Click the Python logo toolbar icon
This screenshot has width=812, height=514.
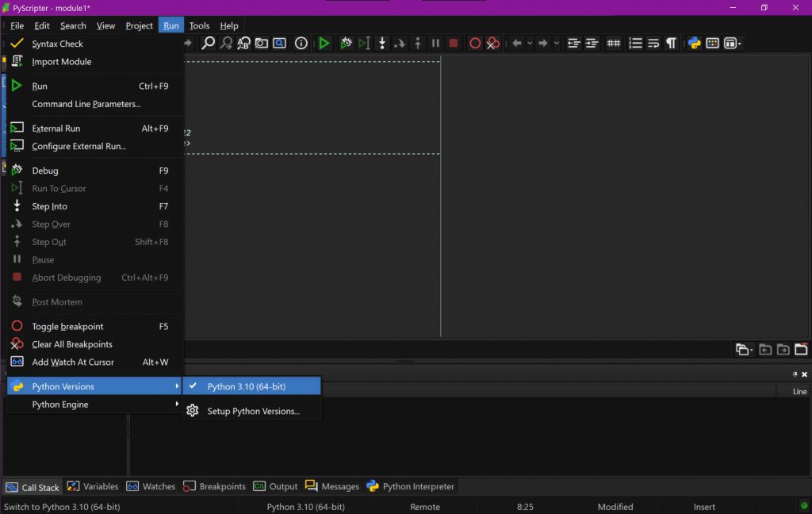pos(695,43)
